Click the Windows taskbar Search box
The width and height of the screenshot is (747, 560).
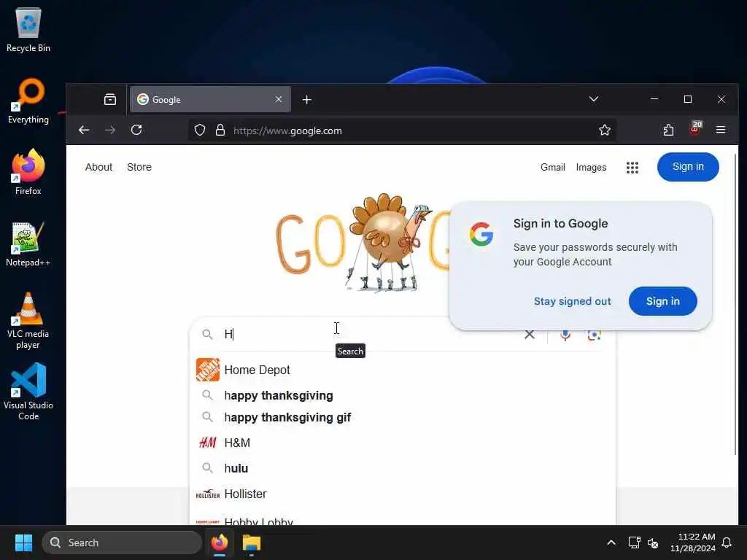122,542
